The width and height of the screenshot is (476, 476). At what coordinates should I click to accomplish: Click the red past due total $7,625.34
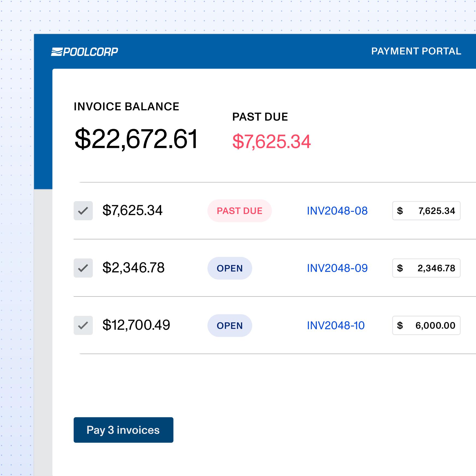tap(272, 141)
